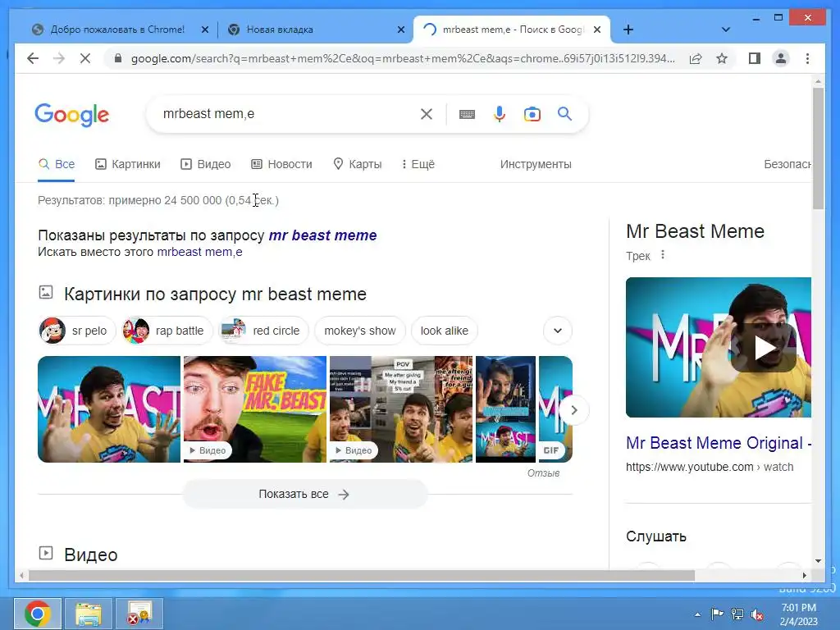Image resolution: width=840 pixels, height=630 pixels.
Task: Close the 'Добро пожаловать в Chrome!' tab
Action: point(204,30)
